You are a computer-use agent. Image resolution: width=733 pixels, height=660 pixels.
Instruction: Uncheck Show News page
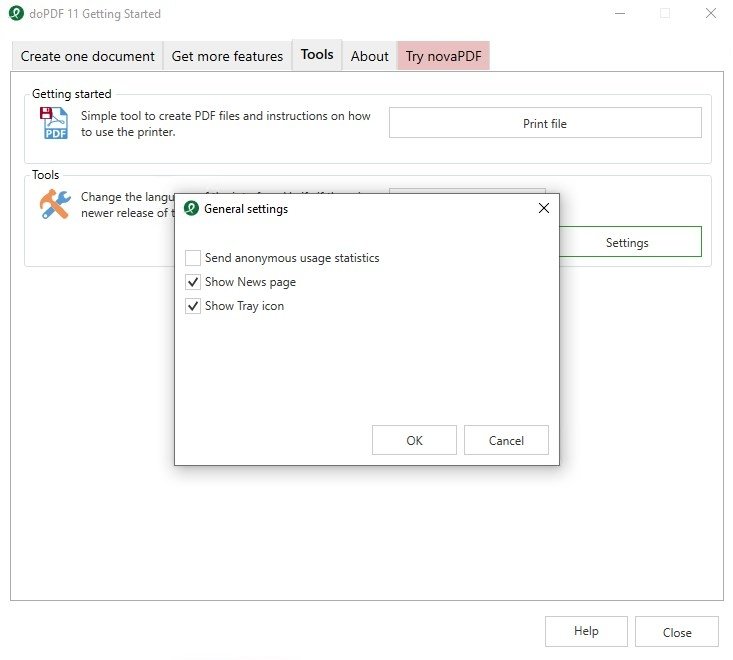(x=193, y=282)
